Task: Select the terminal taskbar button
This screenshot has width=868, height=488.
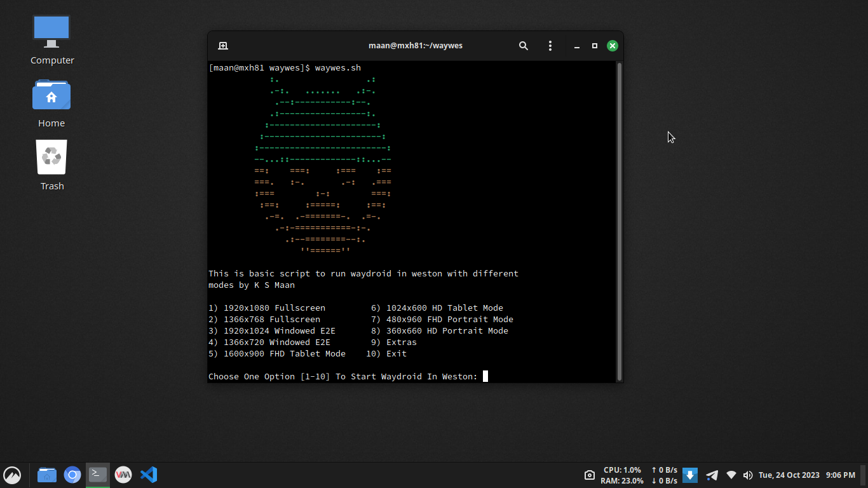Action: click(98, 475)
